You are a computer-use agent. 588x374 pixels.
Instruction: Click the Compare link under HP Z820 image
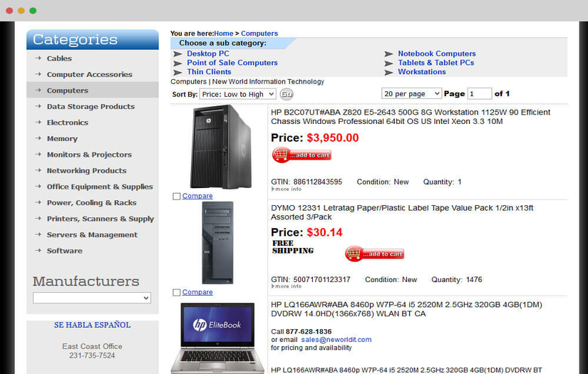pyautogui.click(x=197, y=196)
